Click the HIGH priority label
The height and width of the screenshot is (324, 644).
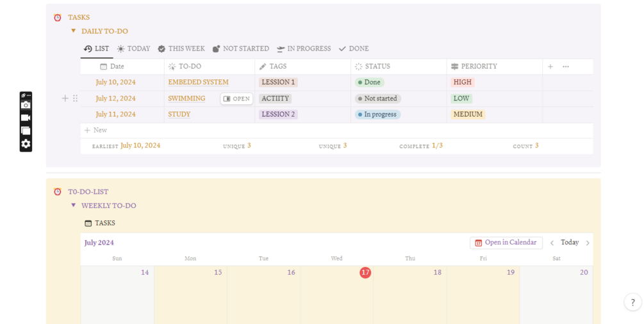463,82
